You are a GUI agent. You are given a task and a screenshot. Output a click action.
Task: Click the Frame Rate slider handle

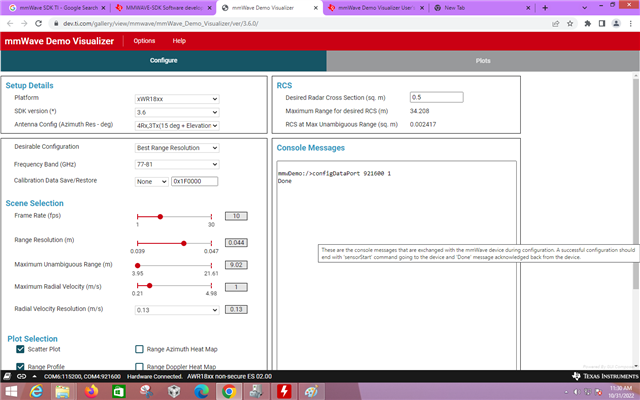coord(160,216)
